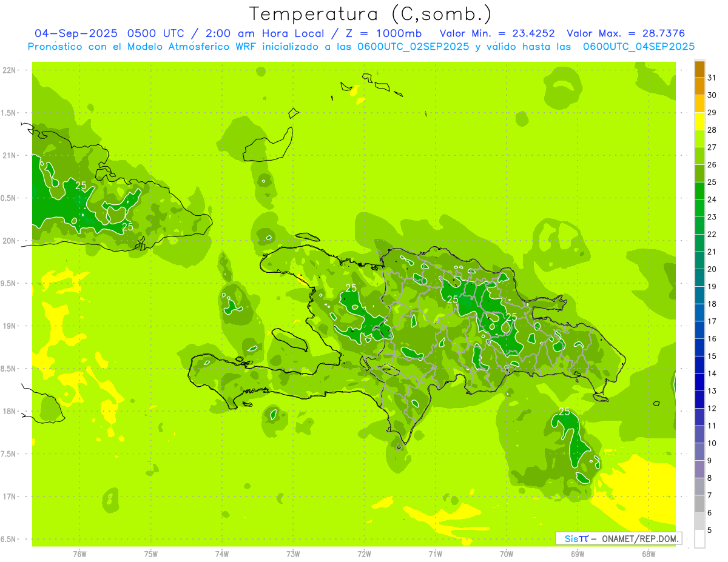Click "Valor Min. = 23.4252"
This screenshot has height=562, width=728.
tap(497, 33)
